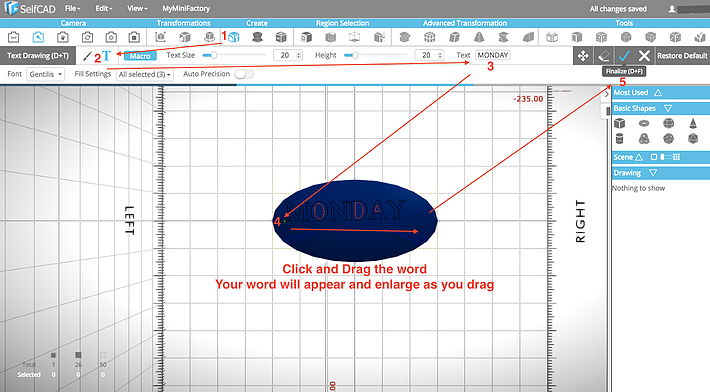The width and height of the screenshot is (710, 392).
Task: Click the SelfCAD logo
Action: tap(30, 9)
